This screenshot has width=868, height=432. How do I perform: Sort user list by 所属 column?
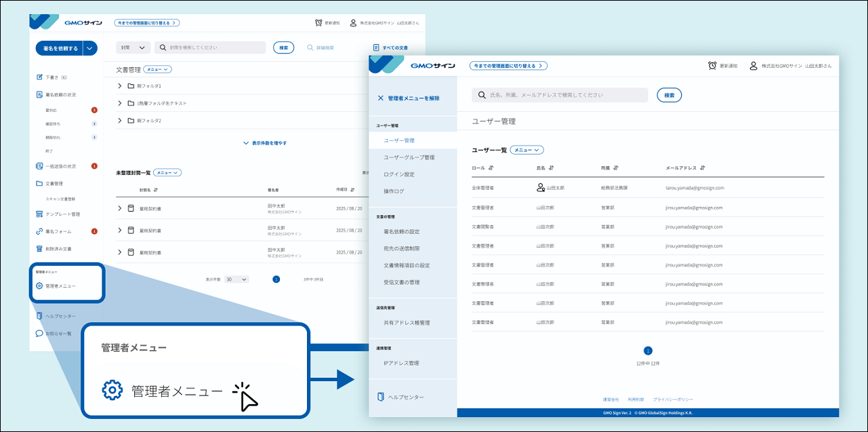click(x=616, y=168)
